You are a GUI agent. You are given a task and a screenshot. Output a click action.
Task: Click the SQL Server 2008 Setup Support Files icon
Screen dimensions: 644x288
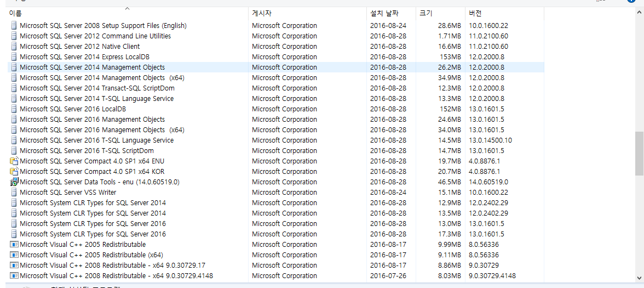click(14, 26)
